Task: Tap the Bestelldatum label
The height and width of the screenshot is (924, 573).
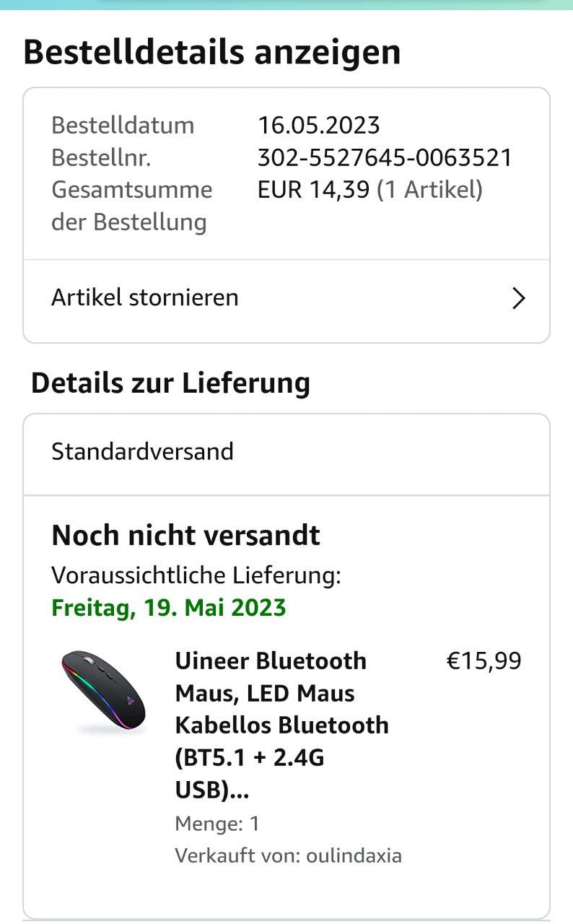Action: click(123, 126)
